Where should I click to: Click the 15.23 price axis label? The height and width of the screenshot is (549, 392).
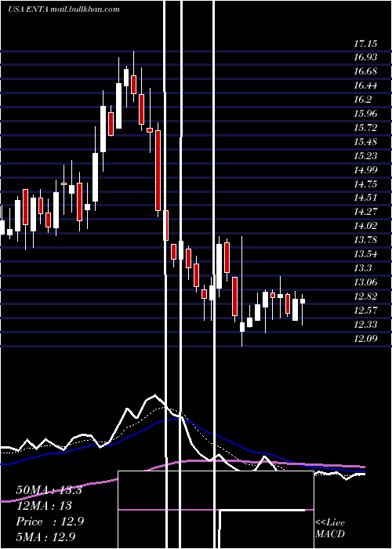[x=365, y=156]
